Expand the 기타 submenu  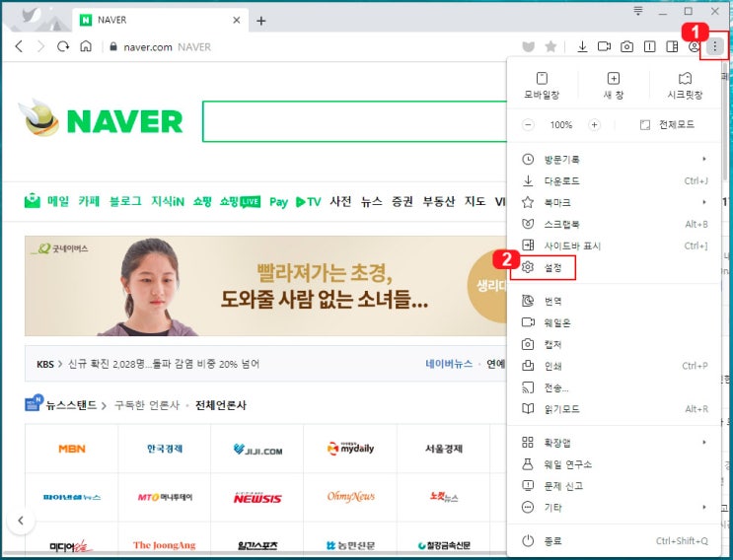point(614,507)
